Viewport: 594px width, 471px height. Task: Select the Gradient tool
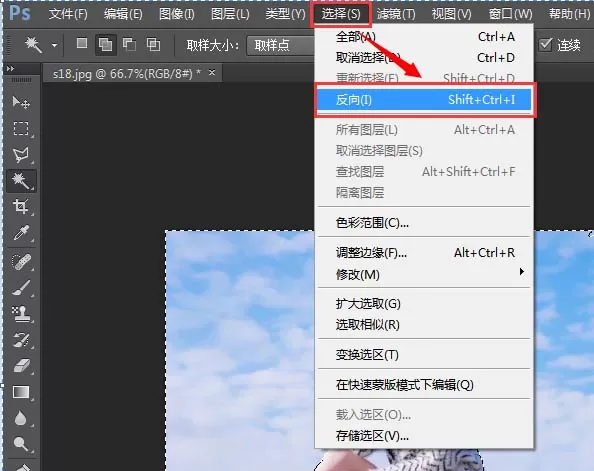[x=21, y=392]
